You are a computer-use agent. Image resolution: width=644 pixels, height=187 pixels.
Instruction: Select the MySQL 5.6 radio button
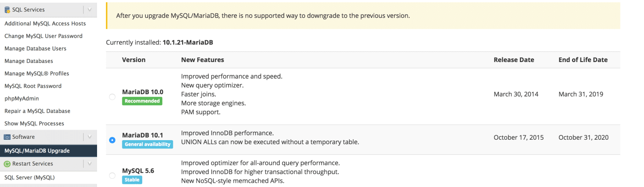coord(112,176)
